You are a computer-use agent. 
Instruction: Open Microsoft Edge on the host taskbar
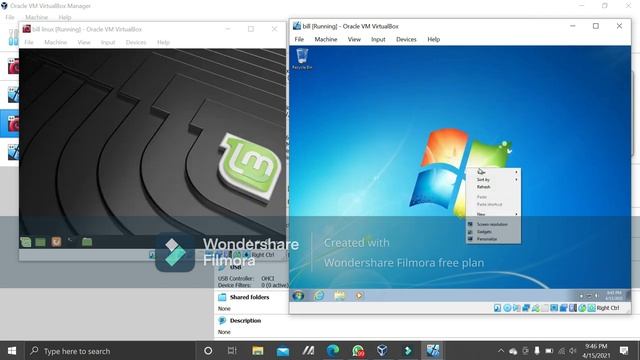(333, 351)
